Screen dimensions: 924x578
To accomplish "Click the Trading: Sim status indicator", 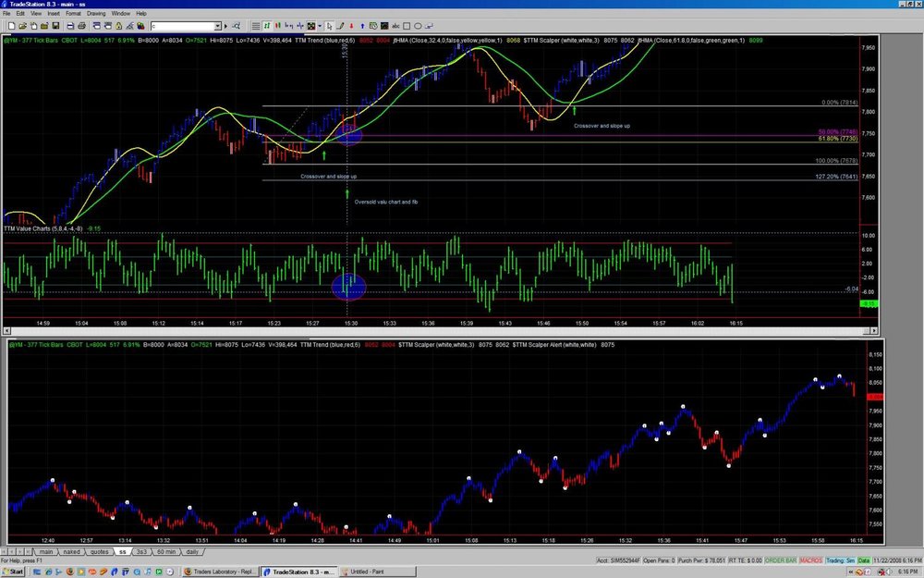I will click(840, 560).
